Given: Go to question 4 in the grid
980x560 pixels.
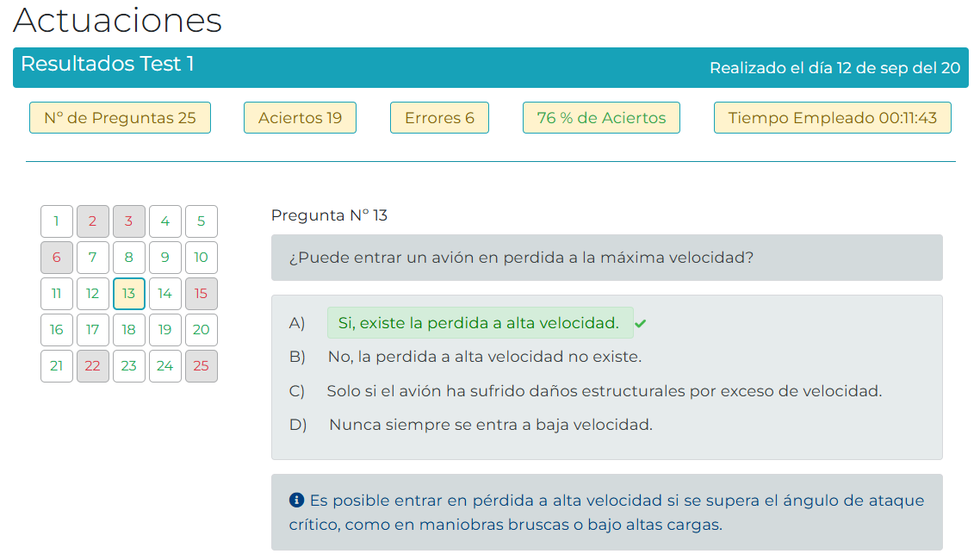Looking at the screenshot, I should 165,221.
